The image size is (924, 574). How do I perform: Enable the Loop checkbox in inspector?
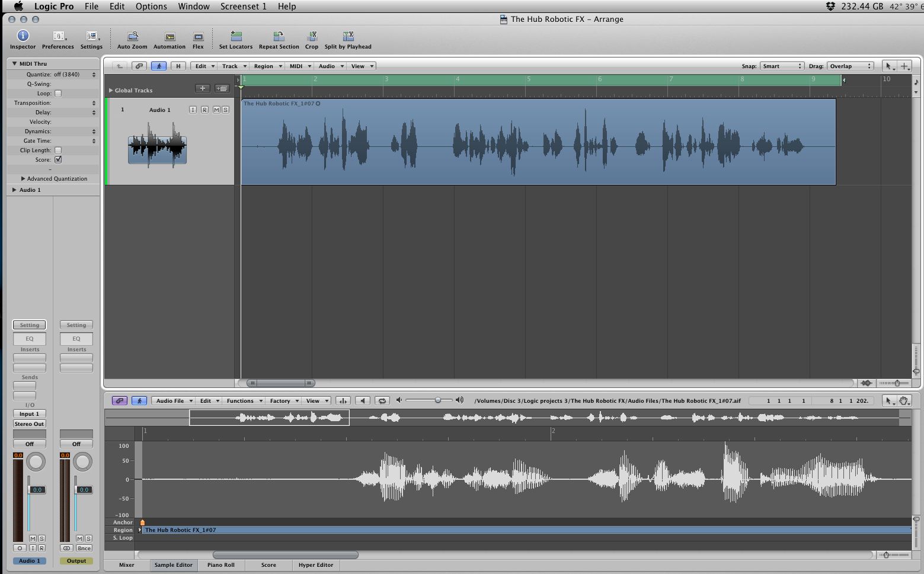coord(58,94)
